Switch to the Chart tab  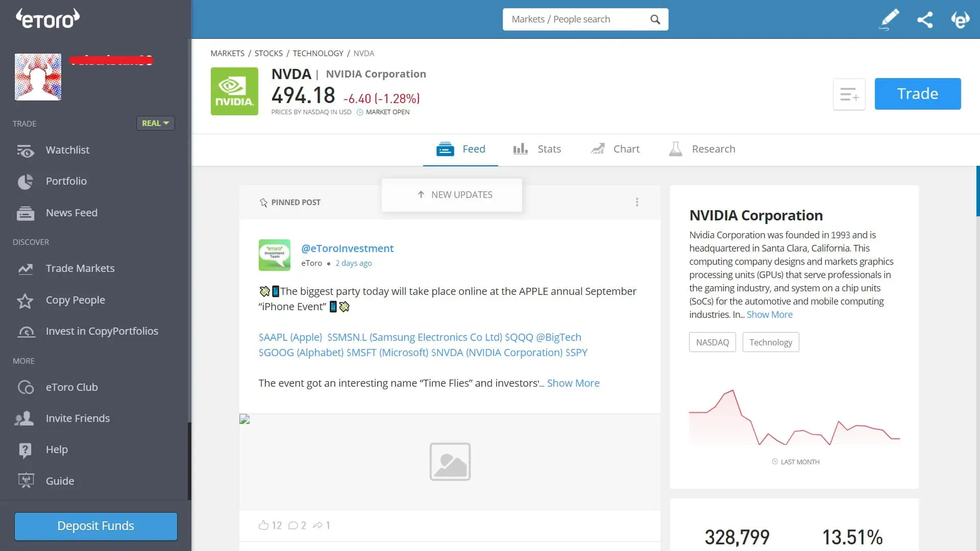pos(615,149)
